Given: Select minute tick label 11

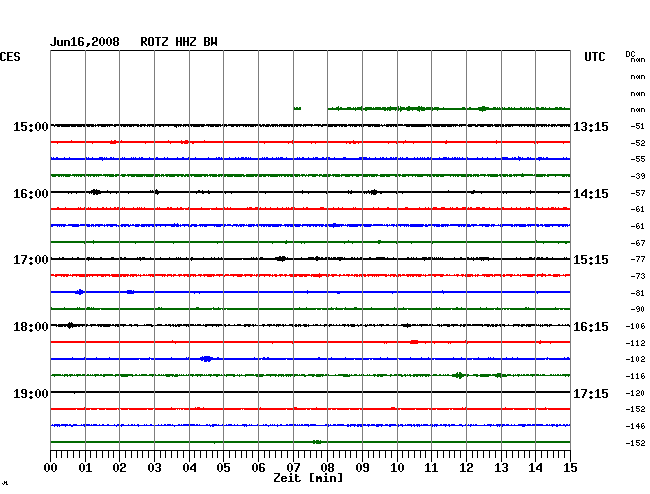Looking at the screenshot, I should (432, 468).
